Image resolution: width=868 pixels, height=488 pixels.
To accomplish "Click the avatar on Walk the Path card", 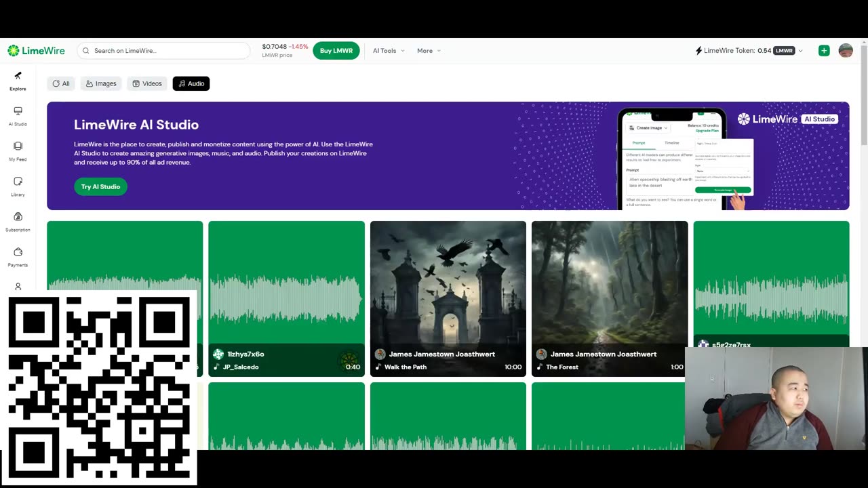I will tap(380, 354).
